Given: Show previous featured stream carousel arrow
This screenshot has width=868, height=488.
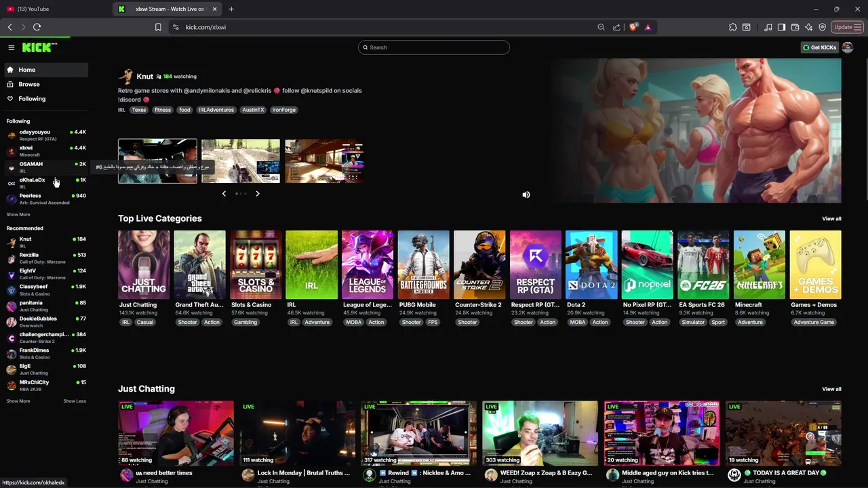Looking at the screenshot, I should 224,194.
